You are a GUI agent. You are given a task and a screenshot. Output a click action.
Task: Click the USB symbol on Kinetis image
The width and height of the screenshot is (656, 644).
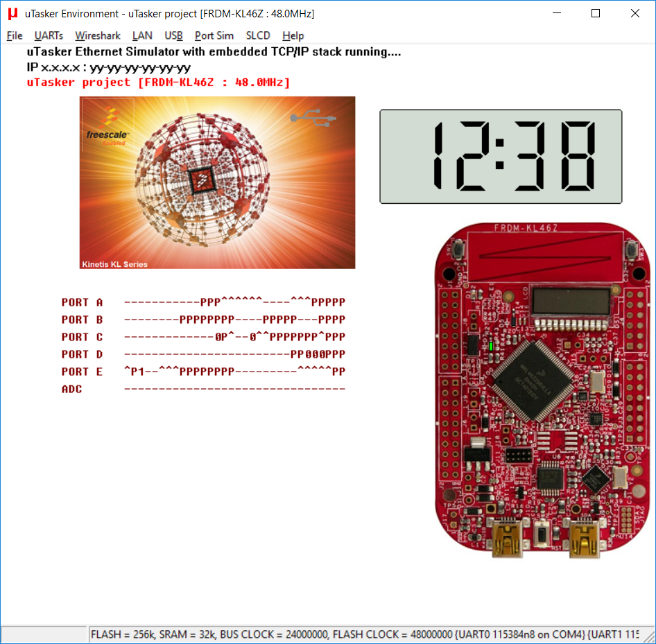(x=313, y=118)
